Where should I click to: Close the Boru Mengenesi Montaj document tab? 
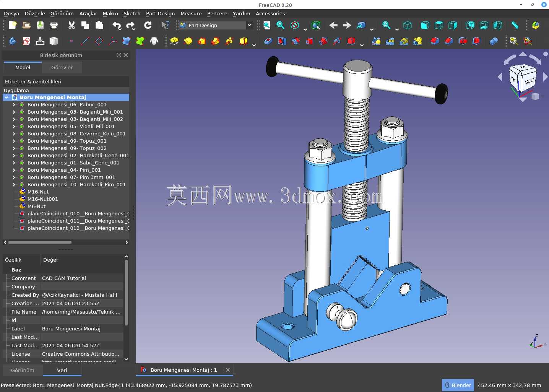click(228, 370)
